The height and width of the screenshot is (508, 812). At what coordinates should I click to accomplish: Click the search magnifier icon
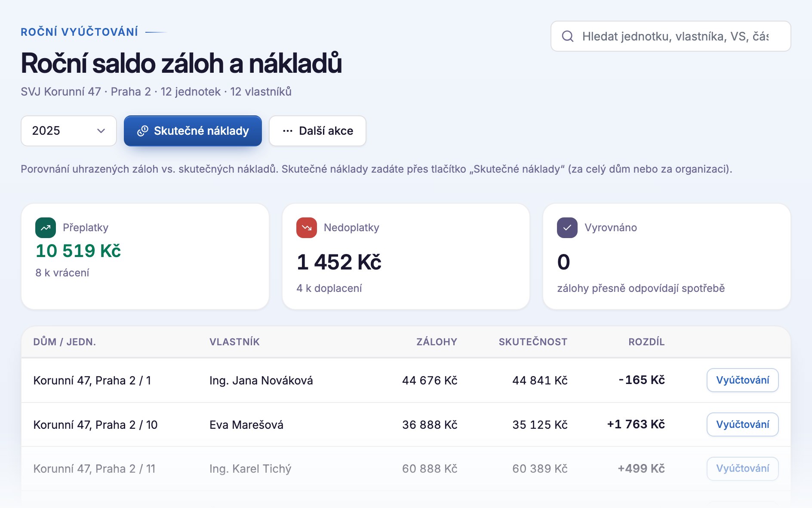click(x=568, y=36)
